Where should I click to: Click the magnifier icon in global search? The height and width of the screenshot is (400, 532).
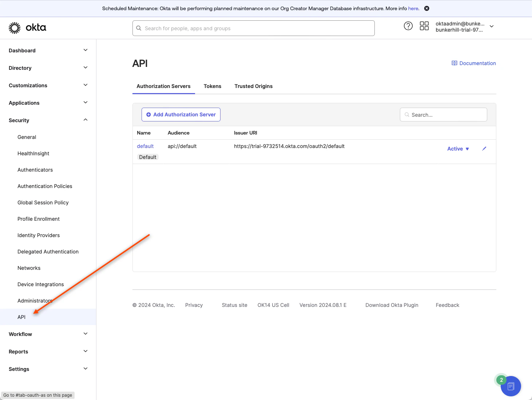[139, 28]
